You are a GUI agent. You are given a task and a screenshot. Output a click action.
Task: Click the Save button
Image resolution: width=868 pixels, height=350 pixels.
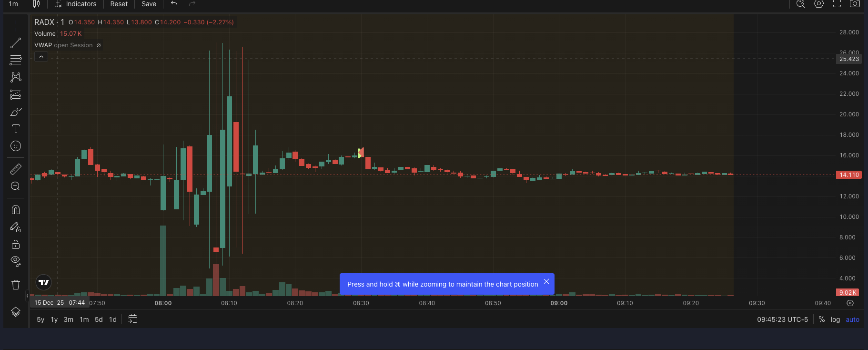pyautogui.click(x=149, y=4)
